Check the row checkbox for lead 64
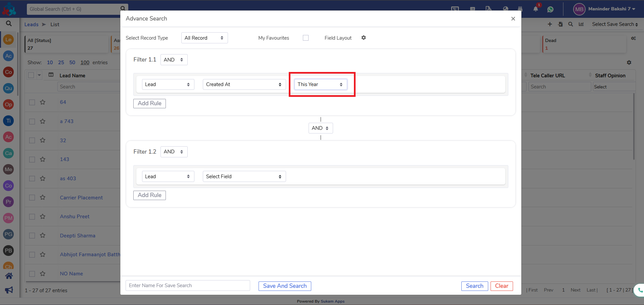 pyautogui.click(x=32, y=102)
